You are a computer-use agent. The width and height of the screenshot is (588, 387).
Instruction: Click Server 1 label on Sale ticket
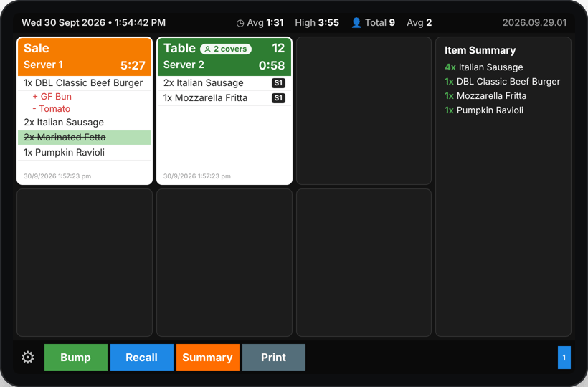click(x=43, y=64)
